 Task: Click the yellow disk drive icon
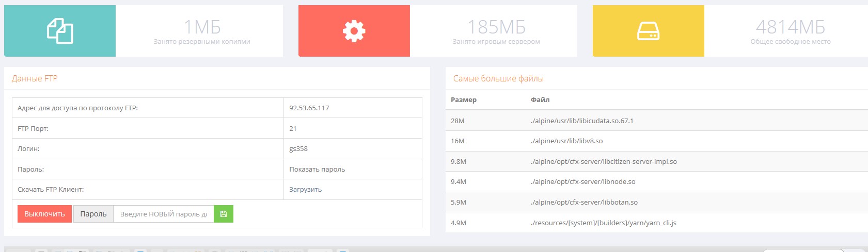point(648,31)
